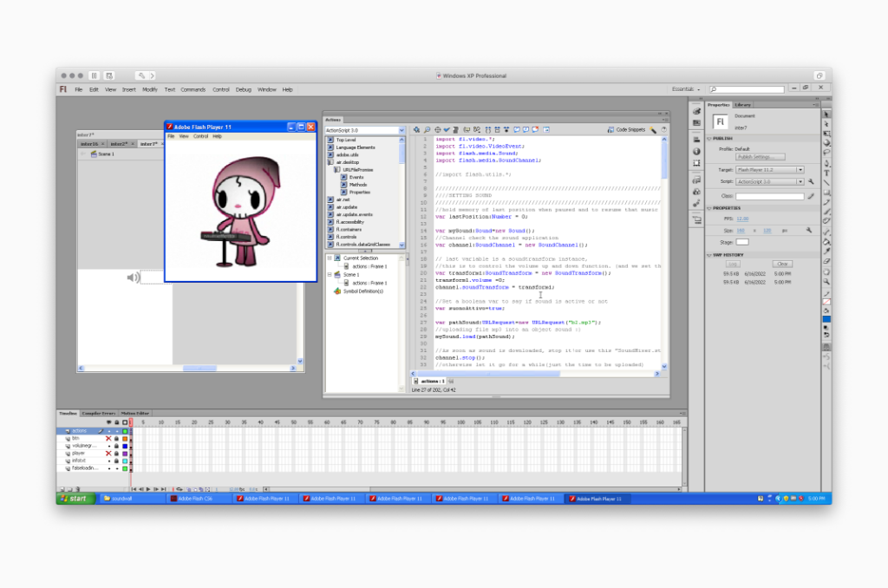
Task: Collapse the SWF HISTORY section
Action: tap(709, 255)
